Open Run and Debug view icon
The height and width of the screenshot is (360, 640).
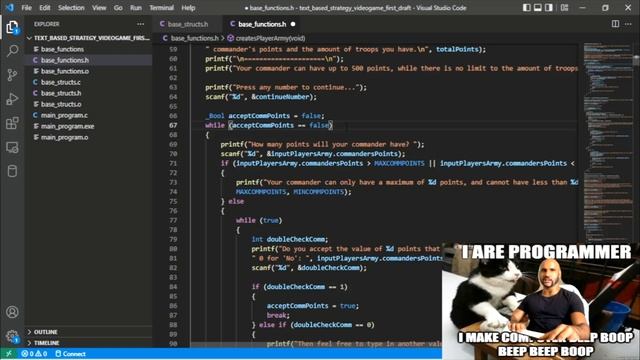click(x=12, y=99)
